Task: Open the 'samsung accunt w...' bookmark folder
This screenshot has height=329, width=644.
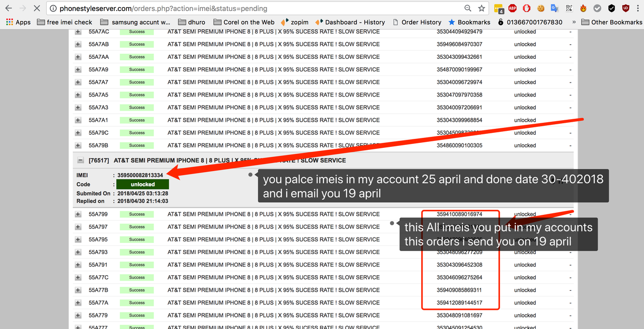Action: (x=135, y=22)
